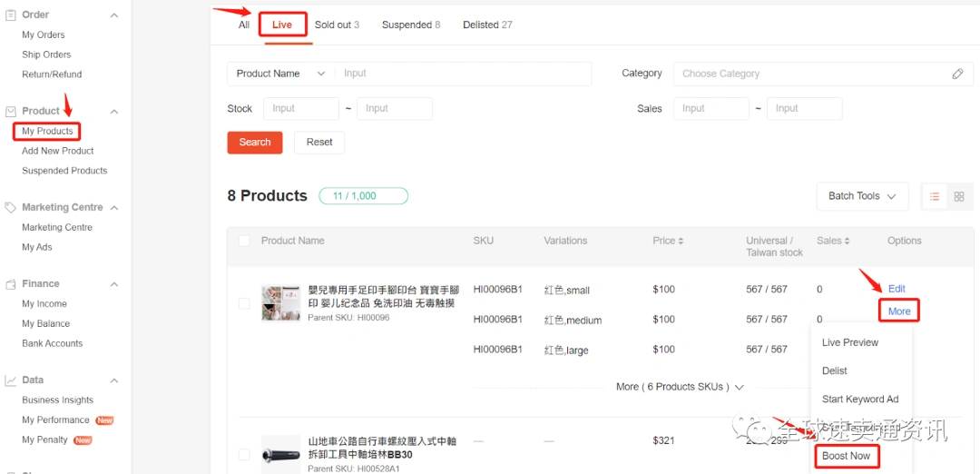Viewport: 980px width, 474px height.
Task: Click the Product section icon in sidebar
Action: pos(11,112)
